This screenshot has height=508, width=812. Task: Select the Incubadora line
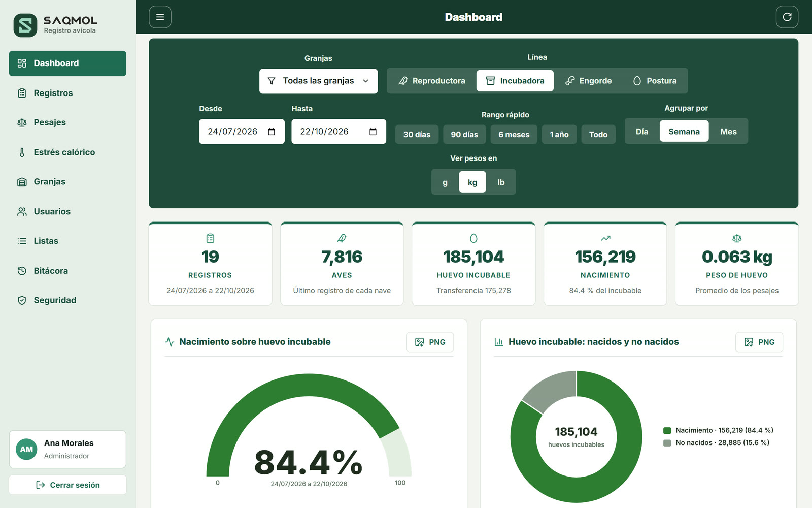[x=515, y=81]
